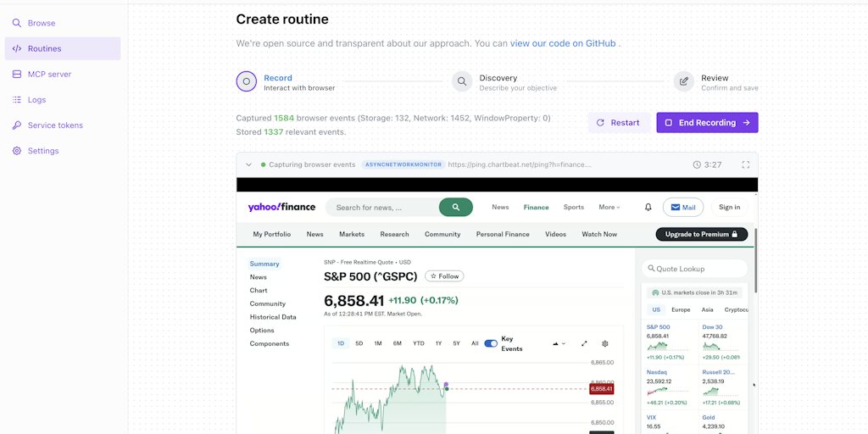Screen dimensions: 868x434
Task: Switch to the Europe markets tab
Action: pyautogui.click(x=681, y=309)
